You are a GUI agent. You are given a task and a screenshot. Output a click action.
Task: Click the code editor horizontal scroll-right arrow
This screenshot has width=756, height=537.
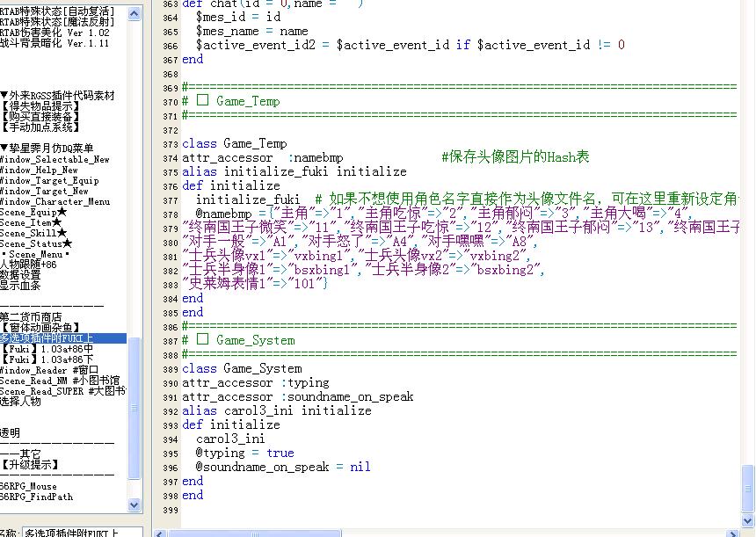point(732,533)
